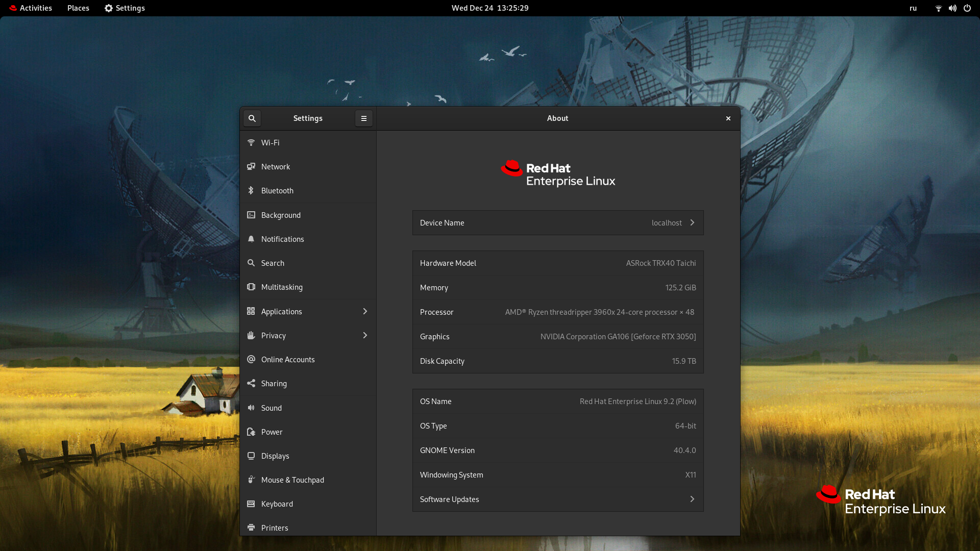Expand the Privacy submenu chevron
Image resolution: width=980 pixels, height=551 pixels.
365,336
